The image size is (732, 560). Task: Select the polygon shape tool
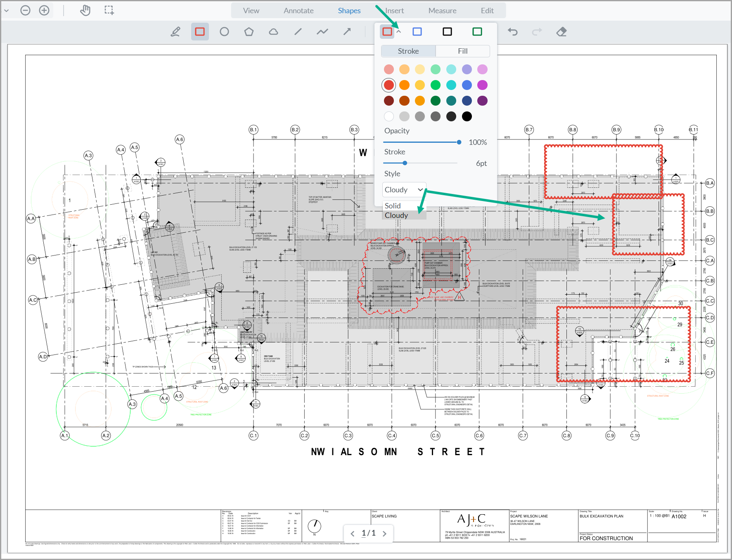pos(249,31)
